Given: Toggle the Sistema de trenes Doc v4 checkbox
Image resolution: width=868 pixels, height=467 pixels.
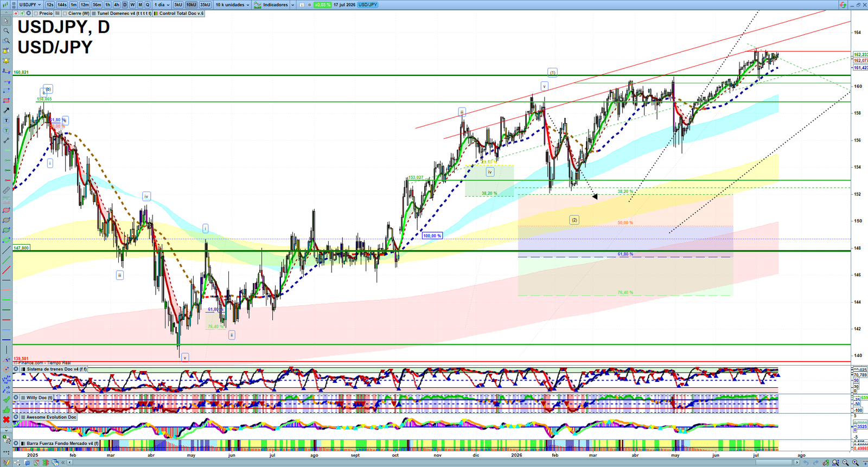Looking at the screenshot, I should pyautogui.click(x=23, y=369).
